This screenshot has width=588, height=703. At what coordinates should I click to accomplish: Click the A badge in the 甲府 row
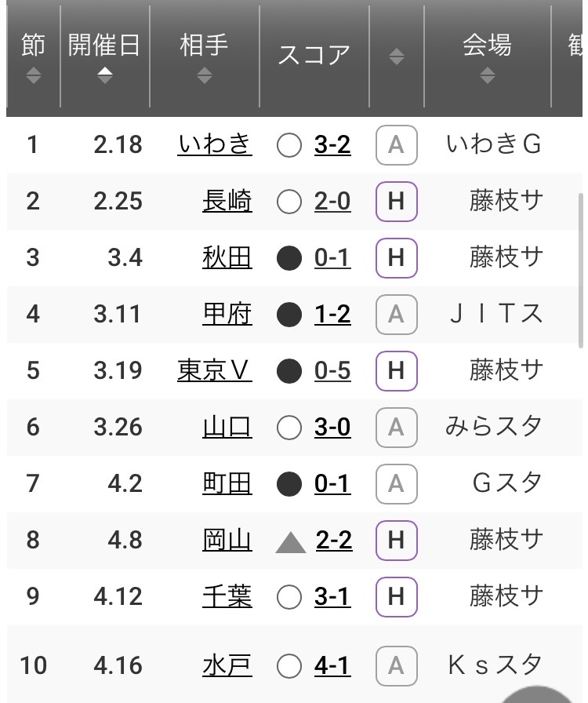[x=396, y=315]
